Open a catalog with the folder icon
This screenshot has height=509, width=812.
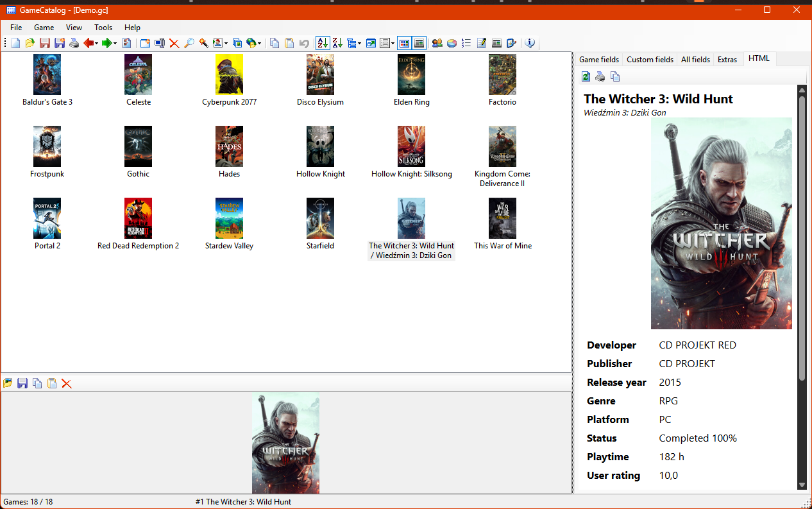coord(30,43)
